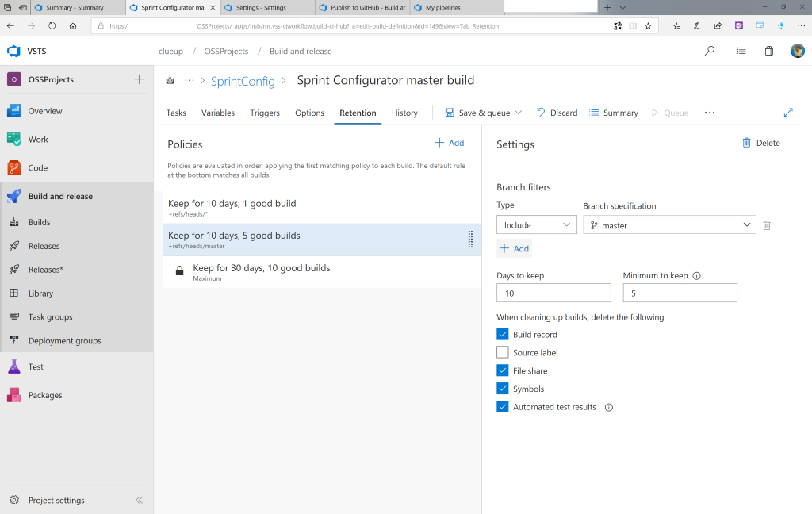Viewport: 812px width, 514px height.
Task: Enable Source label checkbox
Action: pos(502,352)
